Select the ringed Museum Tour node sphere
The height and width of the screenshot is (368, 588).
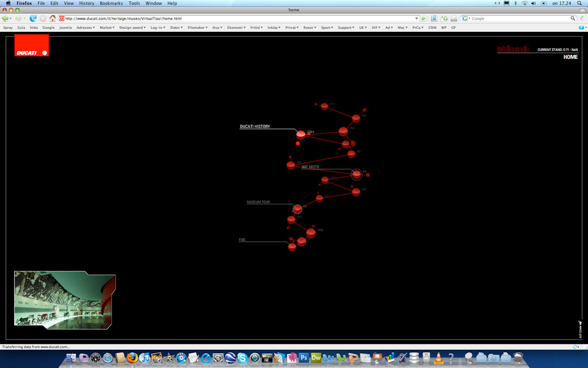pos(297,209)
